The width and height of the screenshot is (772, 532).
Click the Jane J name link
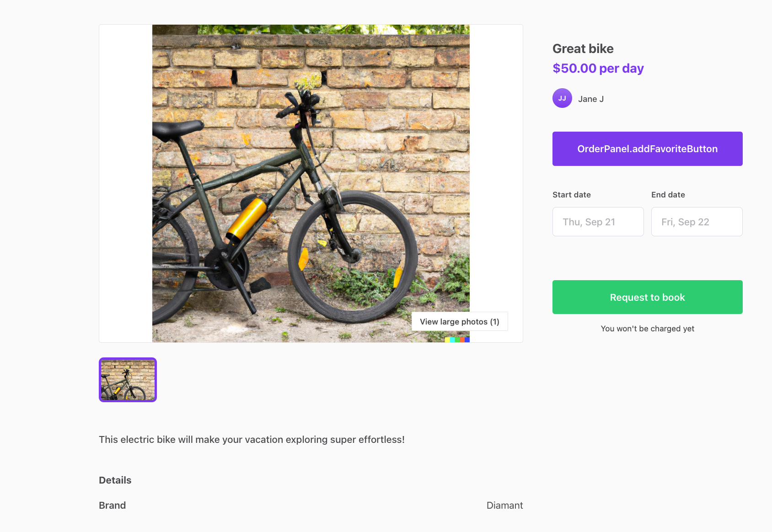pyautogui.click(x=591, y=98)
